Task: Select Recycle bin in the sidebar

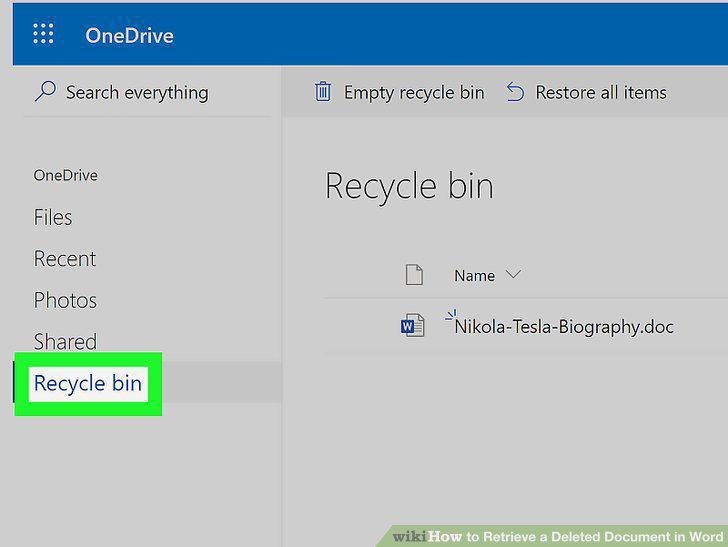Action: pyautogui.click(x=88, y=384)
